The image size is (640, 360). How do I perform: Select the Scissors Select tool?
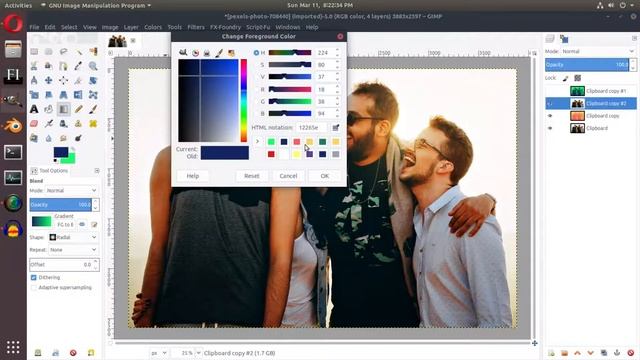[x=34, y=66]
